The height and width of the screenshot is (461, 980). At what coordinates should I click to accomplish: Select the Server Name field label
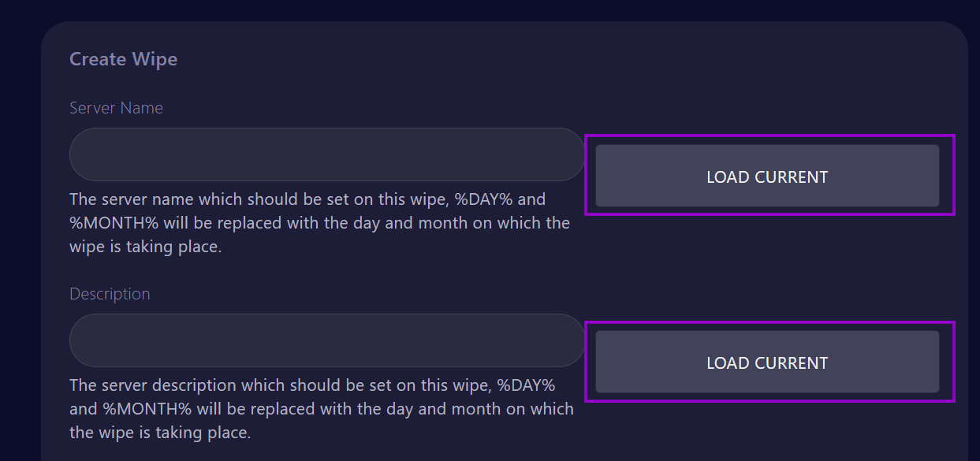[116, 108]
